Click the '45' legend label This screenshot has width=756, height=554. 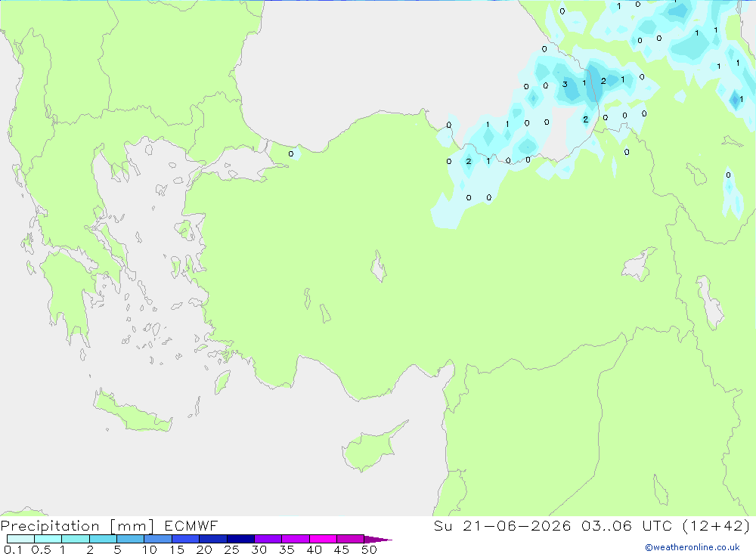[342, 549]
